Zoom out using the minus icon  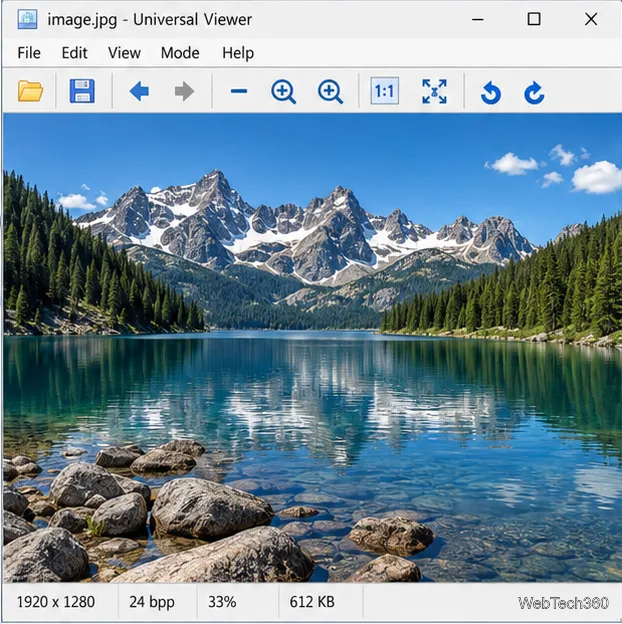(239, 91)
